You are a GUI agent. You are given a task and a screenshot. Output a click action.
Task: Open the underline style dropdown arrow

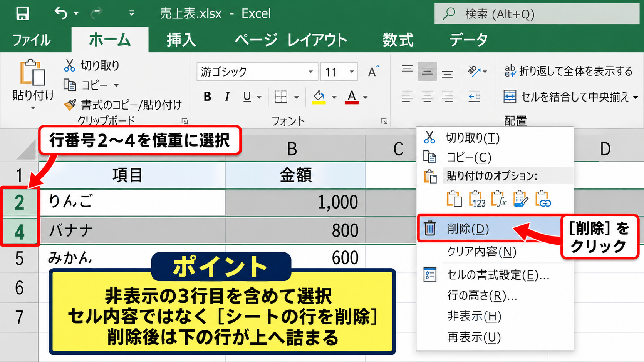coord(259,97)
